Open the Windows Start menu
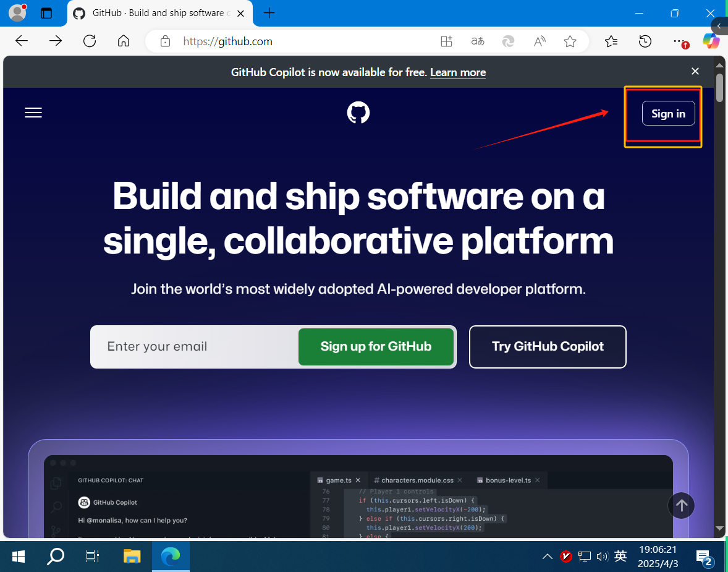Screen dimensions: 728x572 click(19, 557)
